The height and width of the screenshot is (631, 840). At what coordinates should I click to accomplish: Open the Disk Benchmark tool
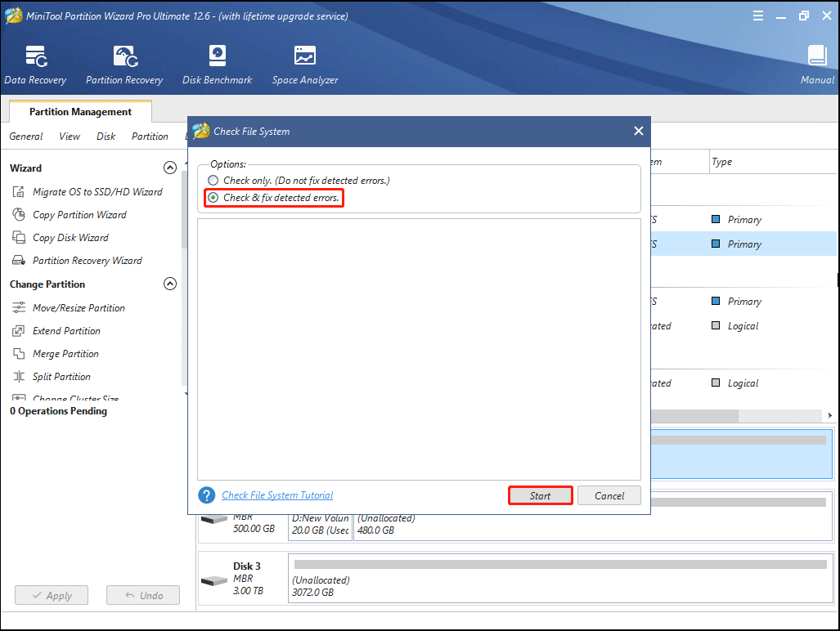[x=217, y=65]
